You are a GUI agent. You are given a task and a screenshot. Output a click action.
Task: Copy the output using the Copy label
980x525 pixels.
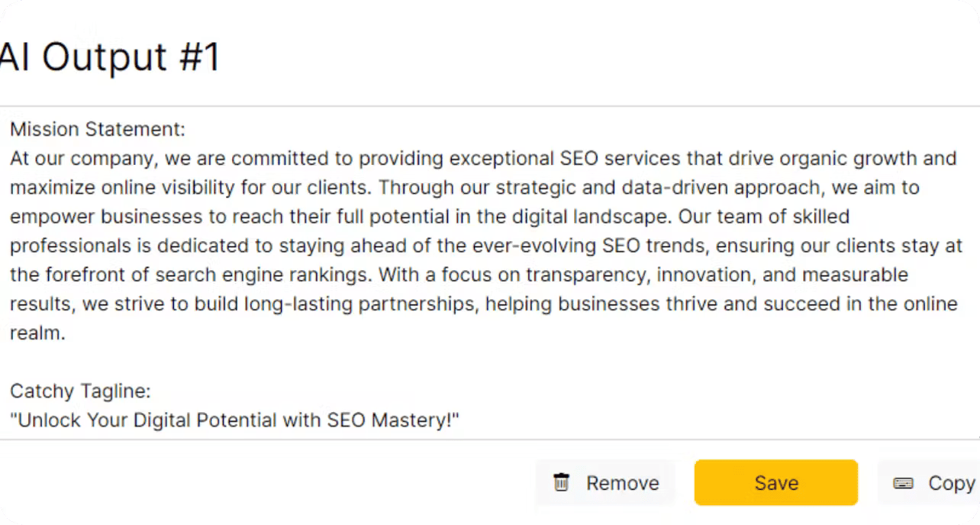click(951, 483)
